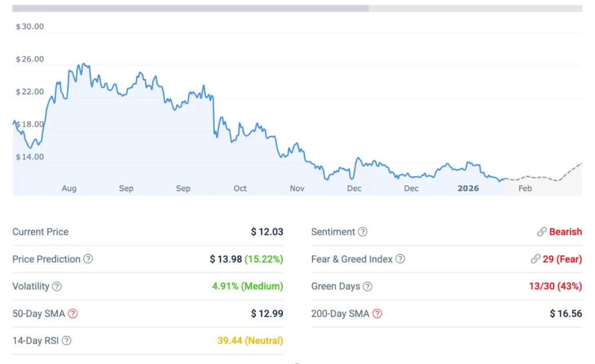
Task: Open the 50-Day SMA warning icon
Action: point(73,313)
